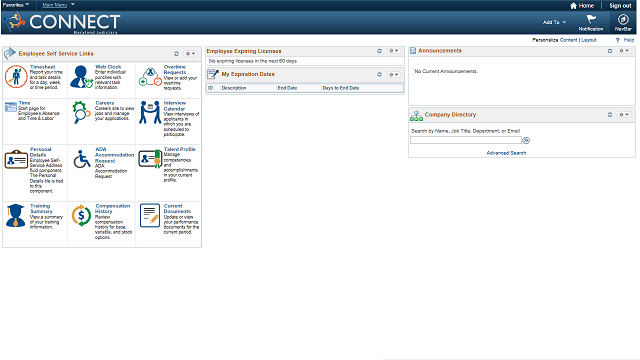This screenshot has width=640, height=360.
Task: Focus the Company Directory search field
Action: point(466,140)
